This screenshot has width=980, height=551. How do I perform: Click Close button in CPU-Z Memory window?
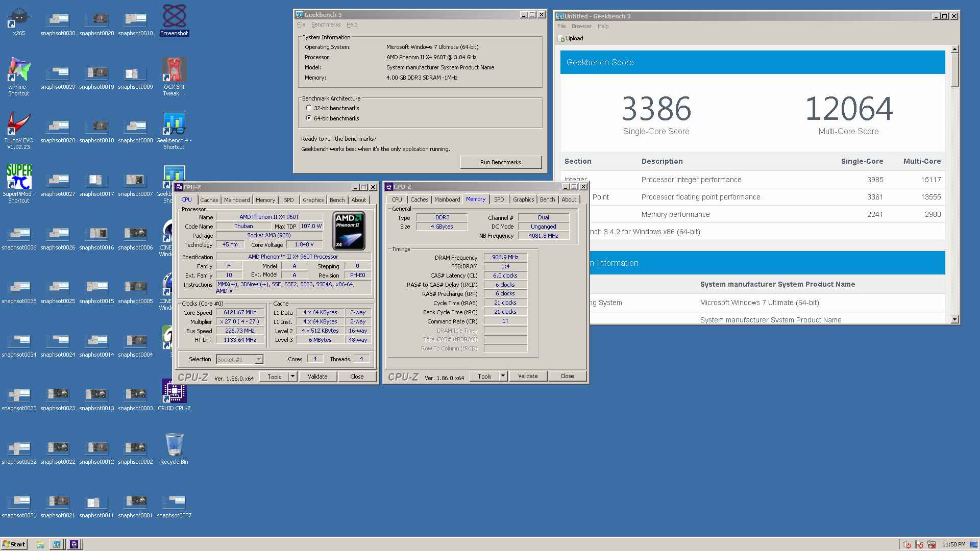(x=567, y=376)
